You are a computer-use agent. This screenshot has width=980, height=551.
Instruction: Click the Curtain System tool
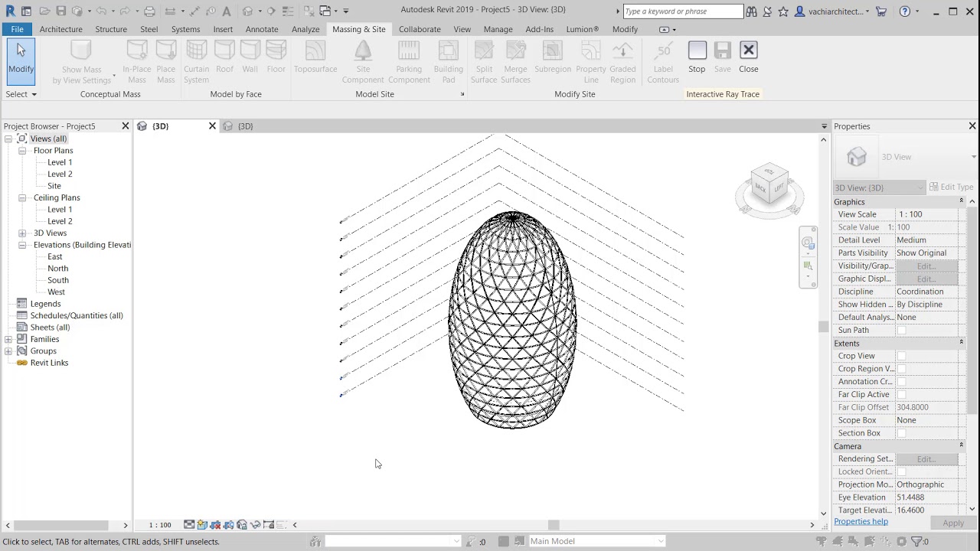click(196, 62)
